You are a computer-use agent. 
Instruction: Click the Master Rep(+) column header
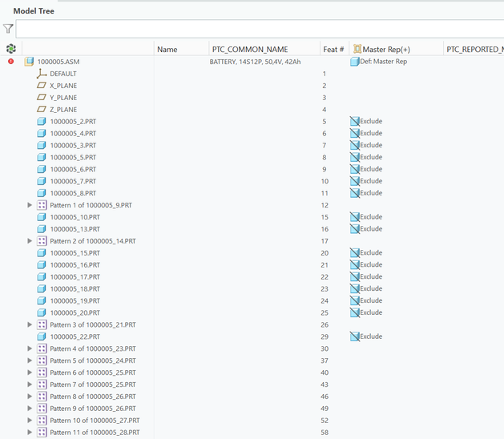[386, 49]
